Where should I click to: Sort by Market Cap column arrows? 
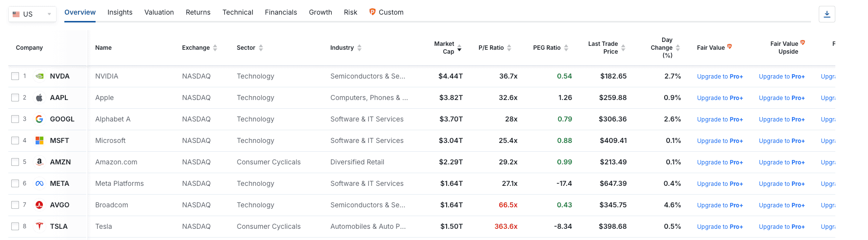tap(459, 48)
